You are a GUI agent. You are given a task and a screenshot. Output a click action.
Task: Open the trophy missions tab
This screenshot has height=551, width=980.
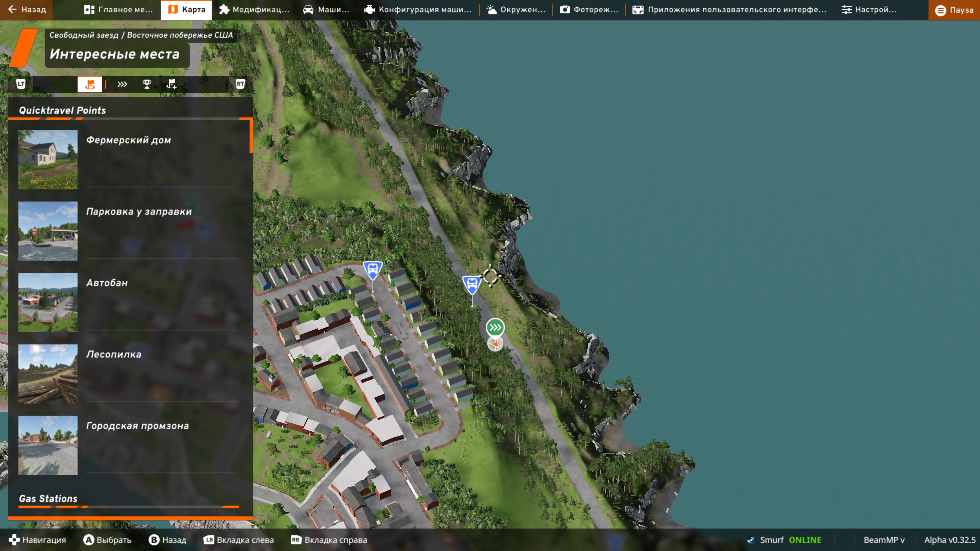(x=146, y=84)
